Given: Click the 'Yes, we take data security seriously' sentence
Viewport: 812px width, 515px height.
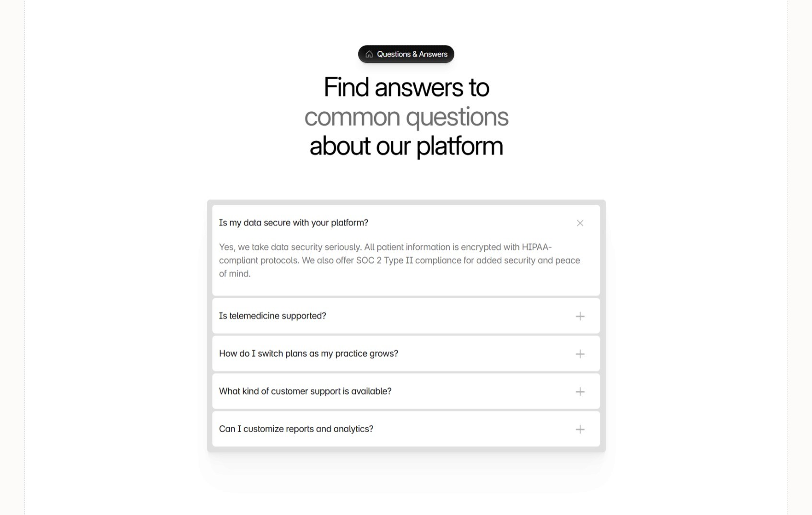Looking at the screenshot, I should 290,247.
